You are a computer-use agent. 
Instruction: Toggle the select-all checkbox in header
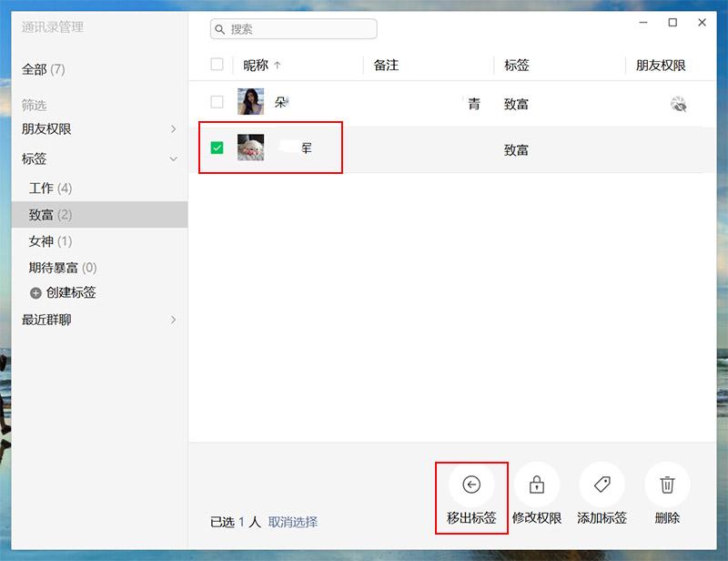click(217, 64)
